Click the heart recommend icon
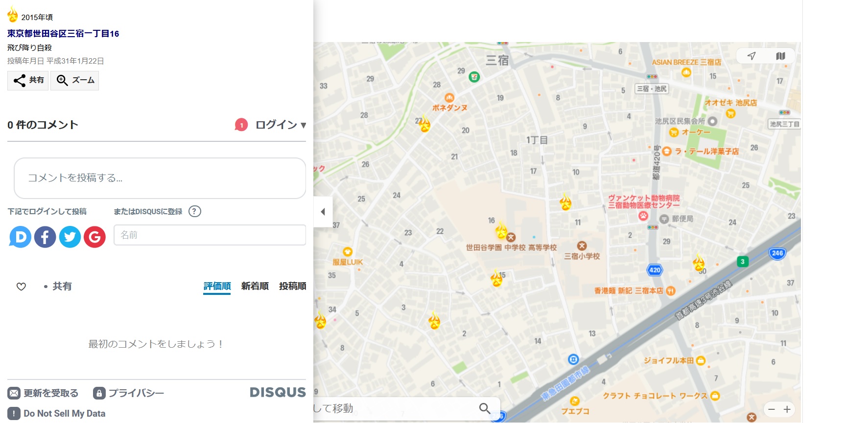 21,287
